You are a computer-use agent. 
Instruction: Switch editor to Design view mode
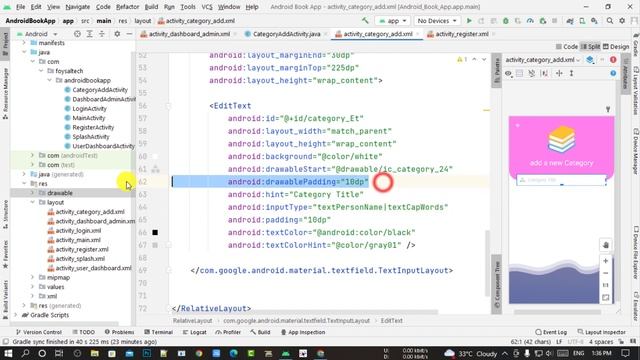click(616, 47)
